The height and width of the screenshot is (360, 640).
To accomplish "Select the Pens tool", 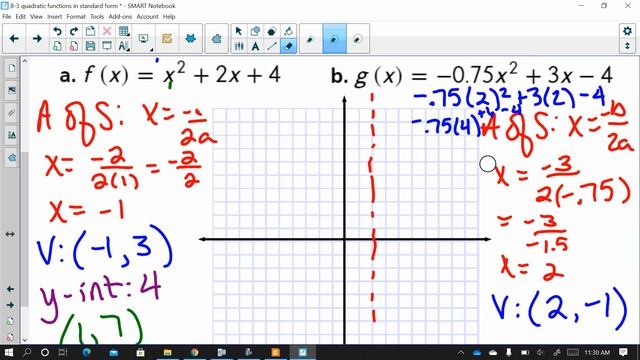I will pos(239,46).
